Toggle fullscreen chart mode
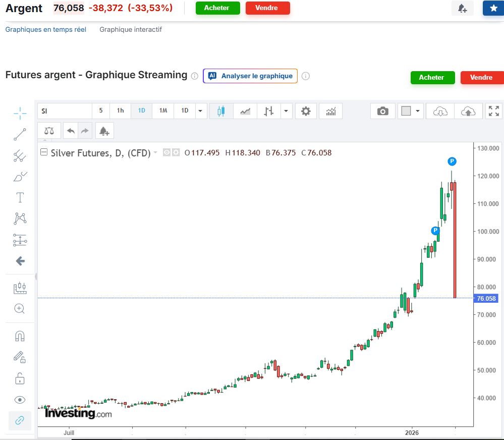 (494, 111)
